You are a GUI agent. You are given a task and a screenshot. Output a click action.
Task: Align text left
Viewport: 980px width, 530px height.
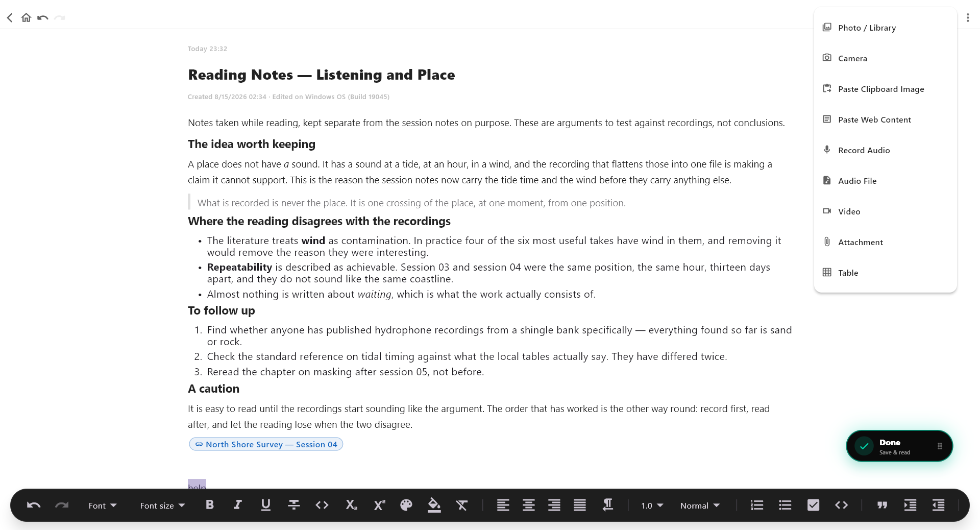point(503,505)
